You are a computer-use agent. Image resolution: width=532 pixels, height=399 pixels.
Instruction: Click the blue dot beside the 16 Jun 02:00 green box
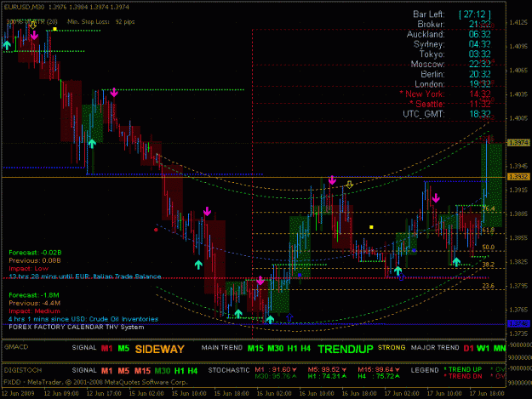(300, 275)
